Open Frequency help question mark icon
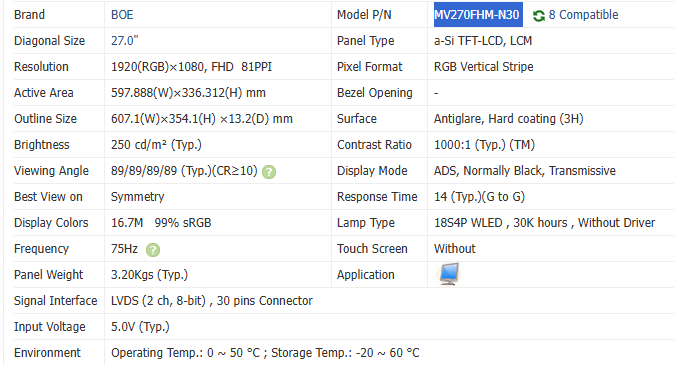 pyautogui.click(x=153, y=250)
